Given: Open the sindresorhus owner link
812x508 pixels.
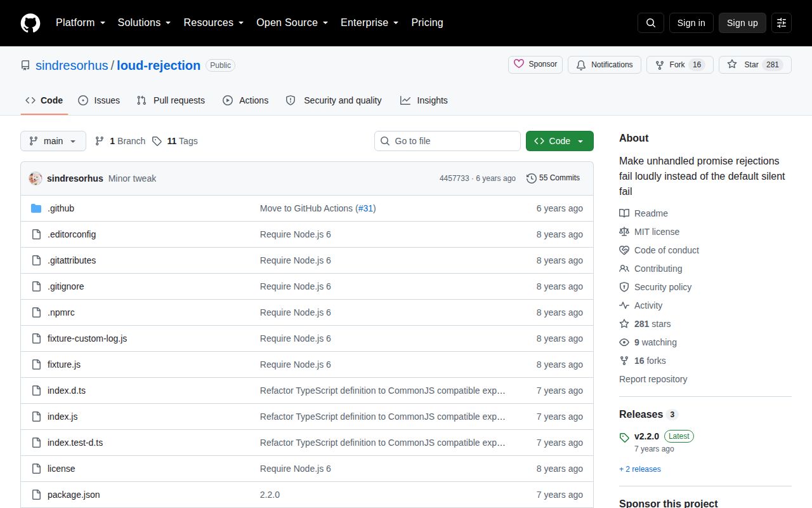Looking at the screenshot, I should (72, 65).
